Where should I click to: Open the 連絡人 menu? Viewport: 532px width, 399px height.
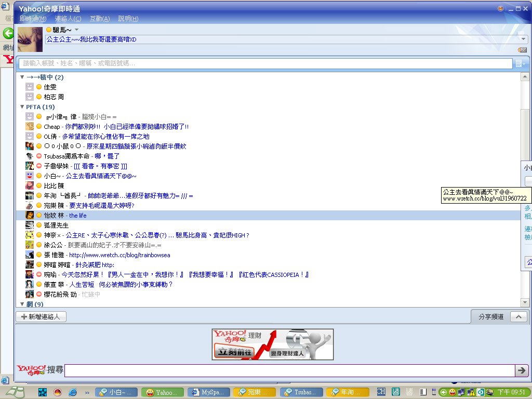pyautogui.click(x=68, y=19)
